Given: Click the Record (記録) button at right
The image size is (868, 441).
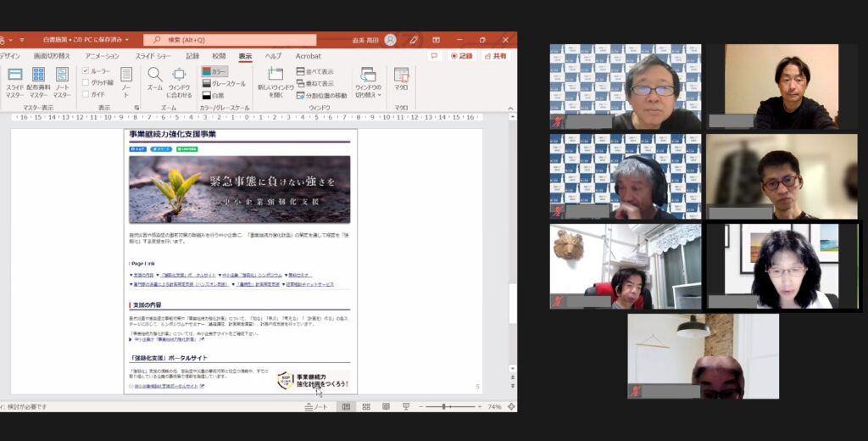Looking at the screenshot, I should [x=462, y=56].
